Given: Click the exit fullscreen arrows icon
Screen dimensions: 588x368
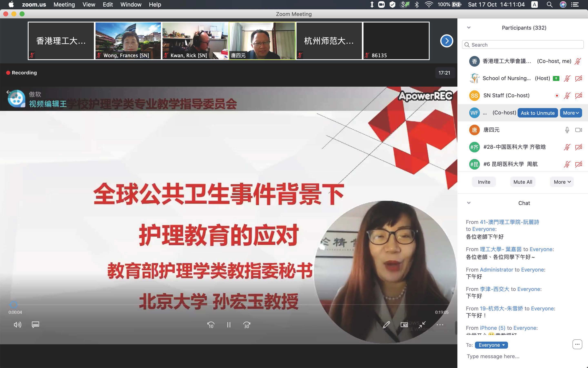Looking at the screenshot, I should [x=422, y=324].
